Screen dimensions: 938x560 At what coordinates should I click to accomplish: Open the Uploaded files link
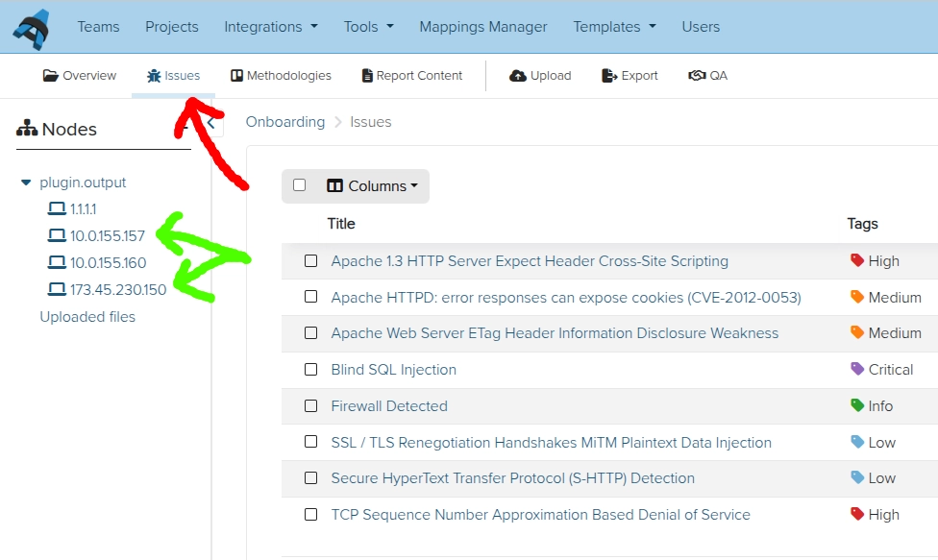point(87,317)
